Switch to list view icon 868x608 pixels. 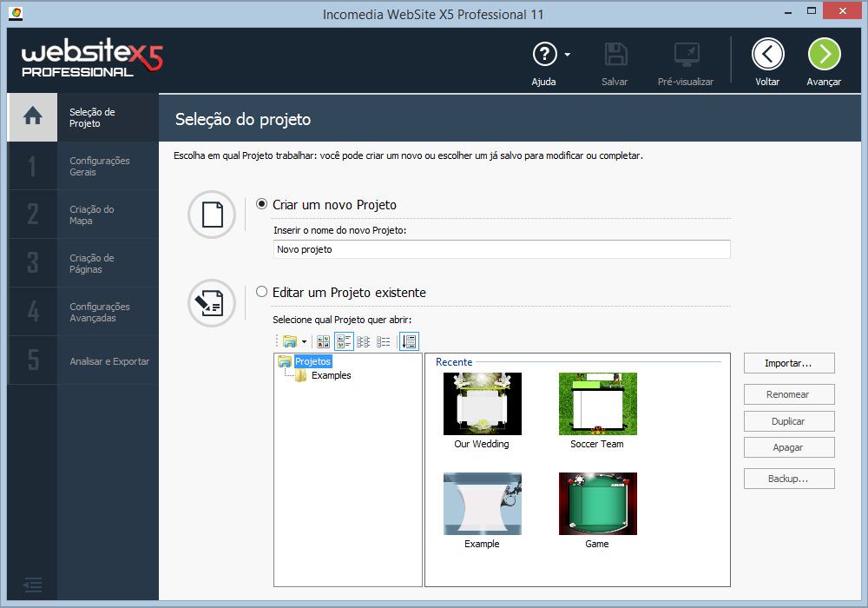[x=383, y=341]
